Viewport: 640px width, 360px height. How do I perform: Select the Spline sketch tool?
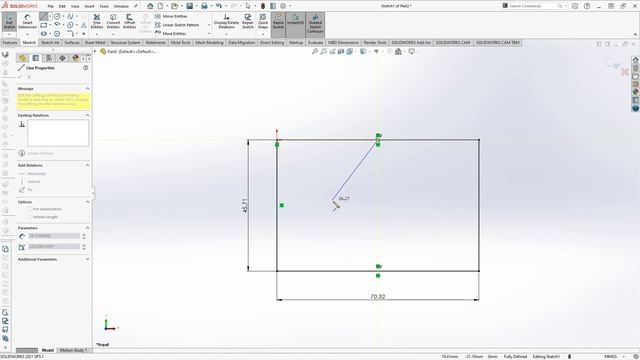point(70,16)
